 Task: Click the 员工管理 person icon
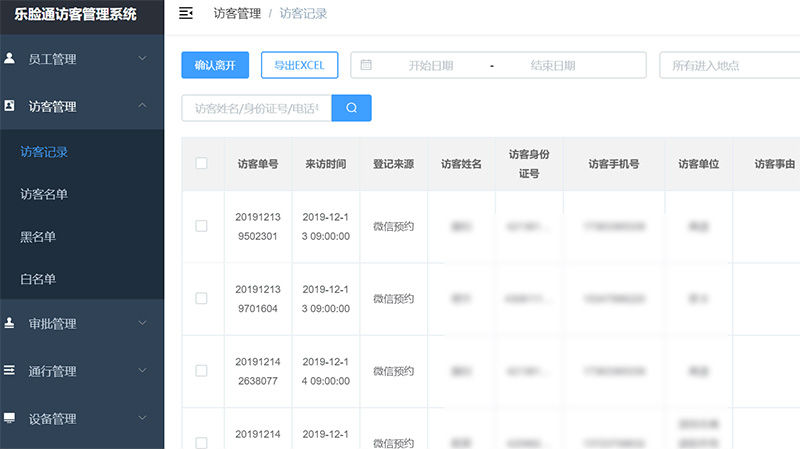point(10,59)
